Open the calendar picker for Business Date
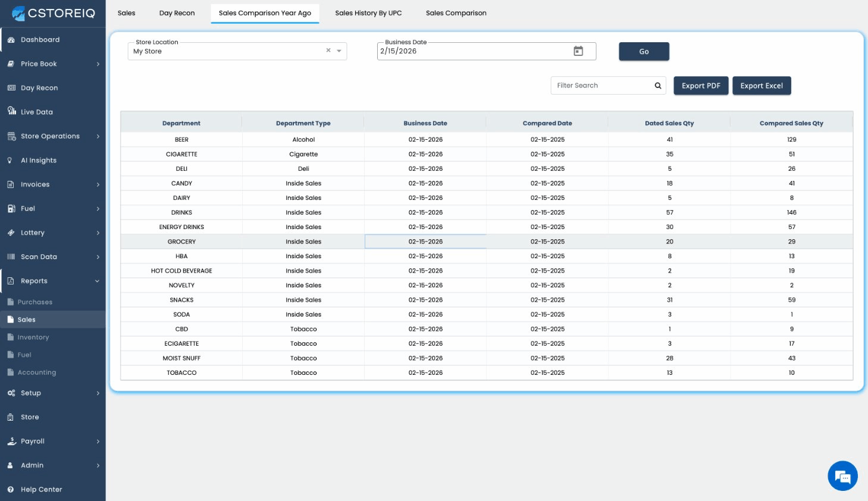This screenshot has height=501, width=868. 578,51
